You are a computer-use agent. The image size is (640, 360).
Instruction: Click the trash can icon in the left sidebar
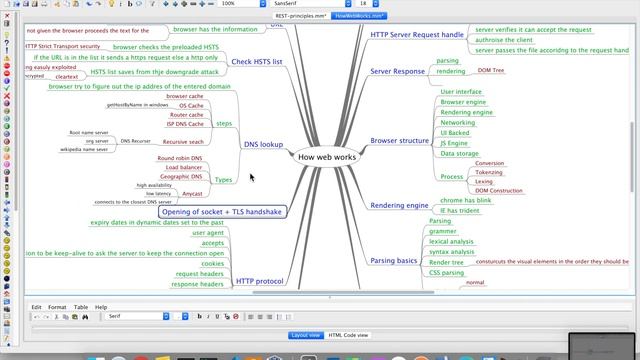coord(7,24)
